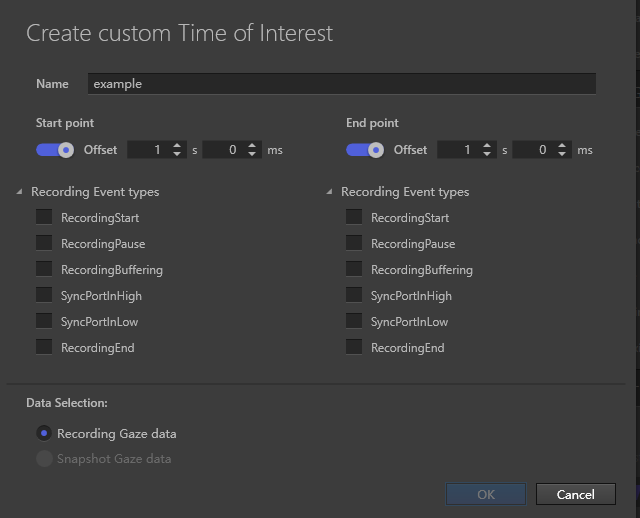The width and height of the screenshot is (640, 518).
Task: Disable the End point Offset switch
Action: coord(366,150)
